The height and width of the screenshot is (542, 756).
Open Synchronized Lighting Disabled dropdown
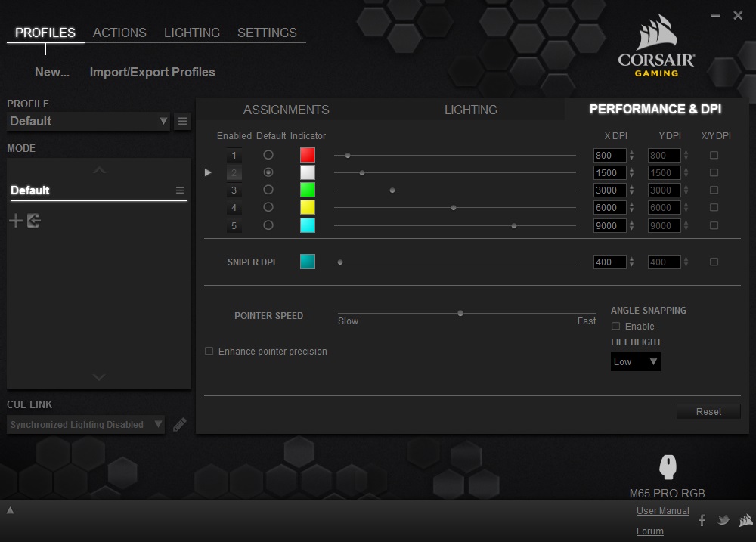click(86, 424)
